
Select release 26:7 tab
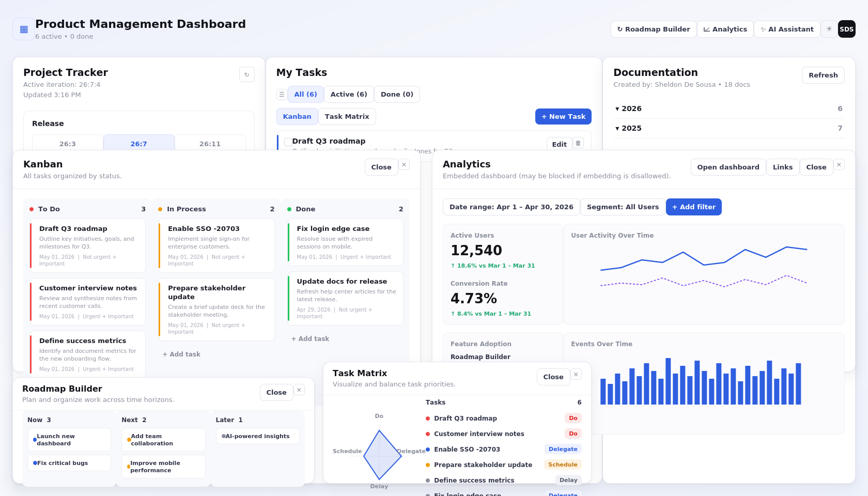pos(139,143)
